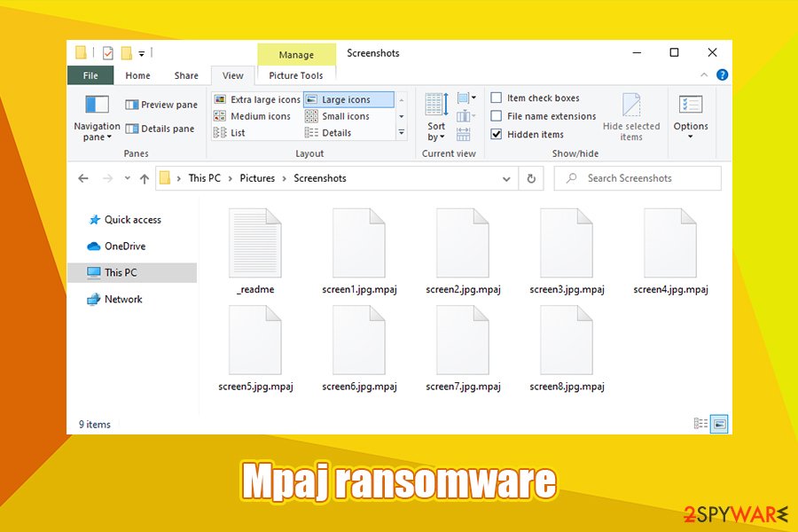Open the Navigation pane dropdown
The image size is (798, 532).
coord(97,118)
